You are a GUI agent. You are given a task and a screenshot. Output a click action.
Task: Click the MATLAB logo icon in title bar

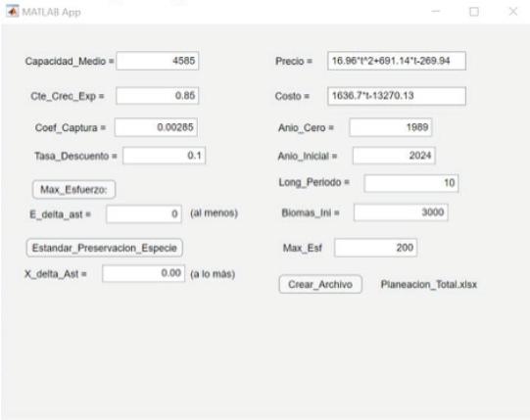click(x=13, y=11)
